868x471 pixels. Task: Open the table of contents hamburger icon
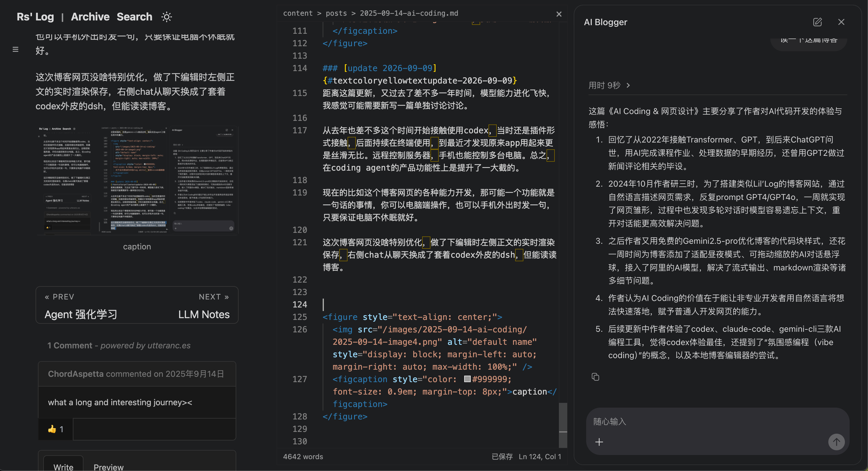[x=15, y=49]
